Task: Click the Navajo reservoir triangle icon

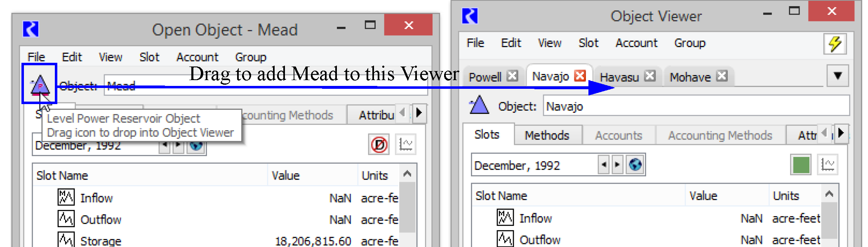Action: point(479,105)
